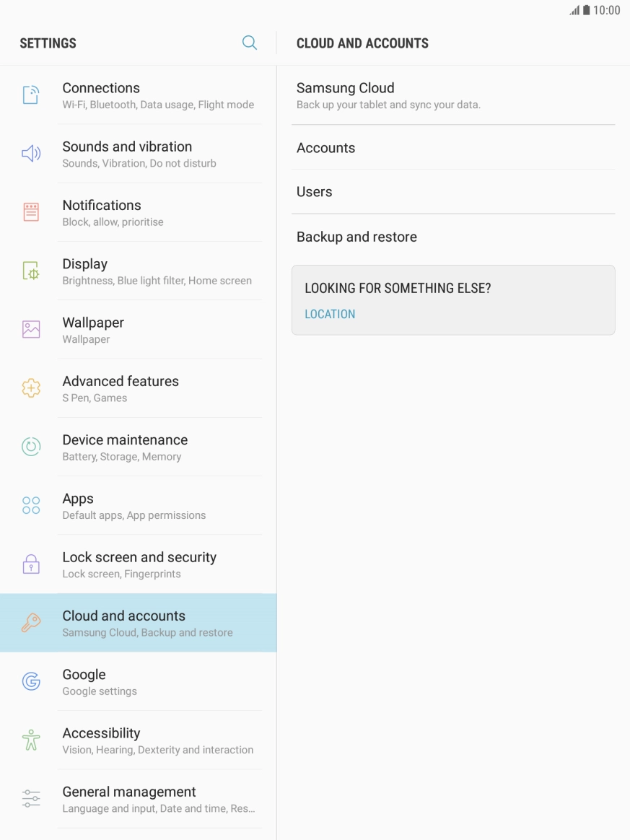Image resolution: width=630 pixels, height=840 pixels.
Task: Open Backup and restore
Action: (x=356, y=237)
